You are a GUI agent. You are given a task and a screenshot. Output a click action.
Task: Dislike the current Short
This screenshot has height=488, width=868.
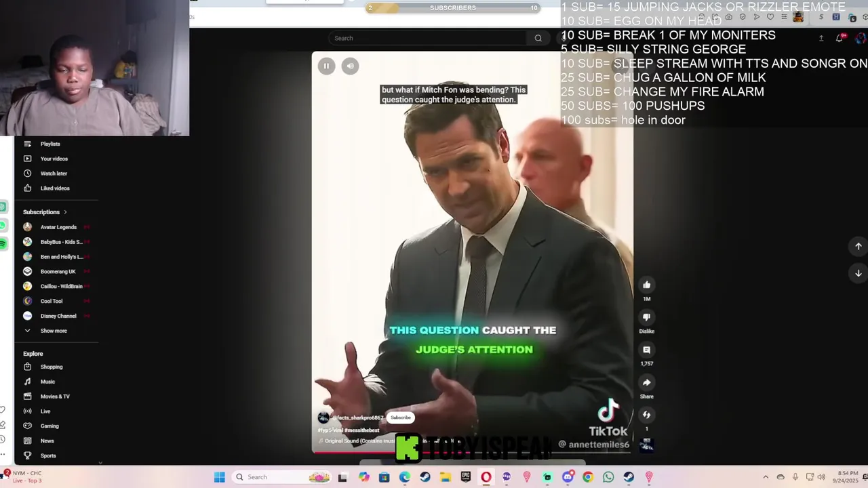[646, 317]
